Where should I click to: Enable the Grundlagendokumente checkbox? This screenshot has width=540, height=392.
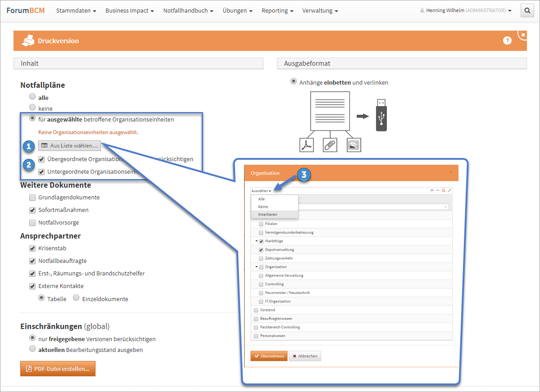[x=32, y=198]
